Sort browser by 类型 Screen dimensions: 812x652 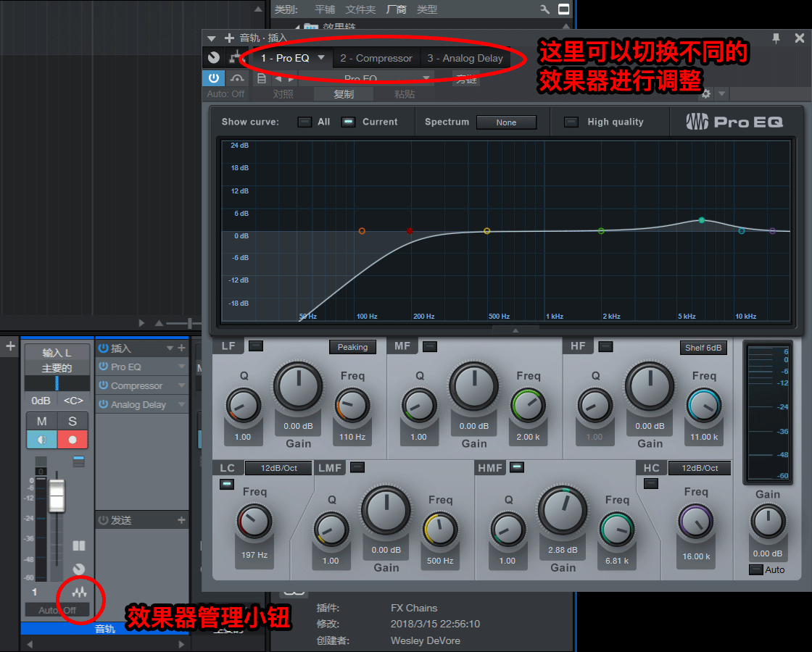point(427,9)
